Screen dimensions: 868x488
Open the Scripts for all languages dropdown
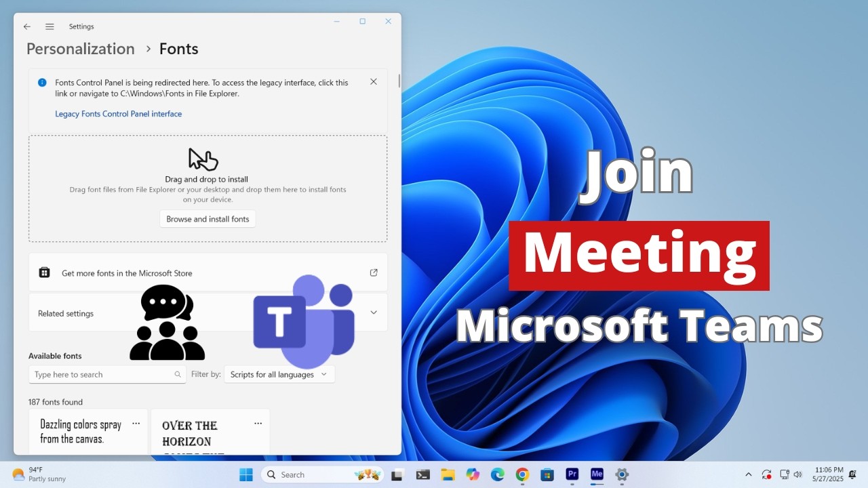279,374
